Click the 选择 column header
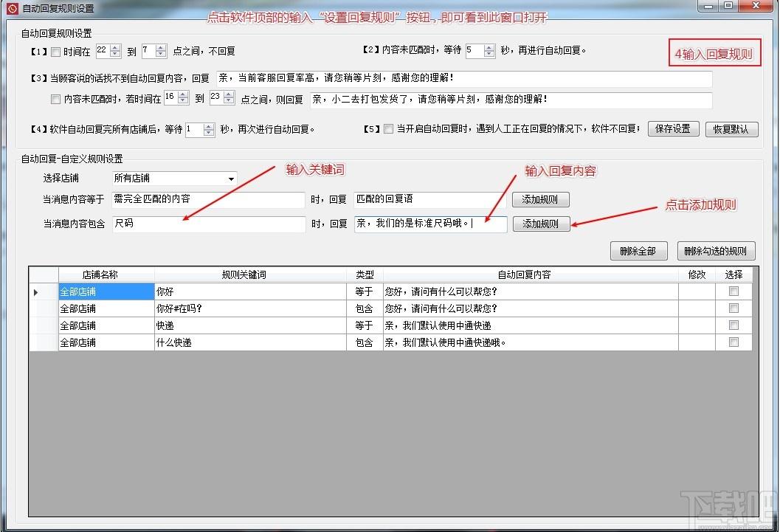The width and height of the screenshot is (780, 532). pos(734,275)
